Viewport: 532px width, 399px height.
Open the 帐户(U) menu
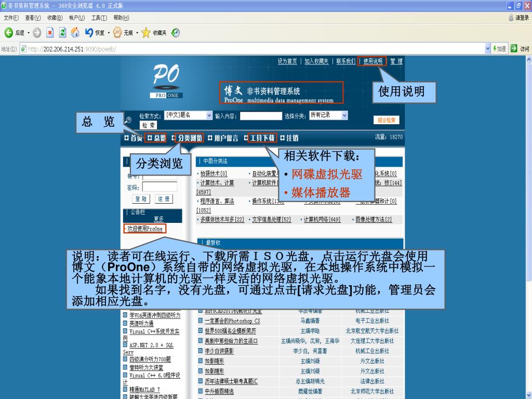point(77,18)
